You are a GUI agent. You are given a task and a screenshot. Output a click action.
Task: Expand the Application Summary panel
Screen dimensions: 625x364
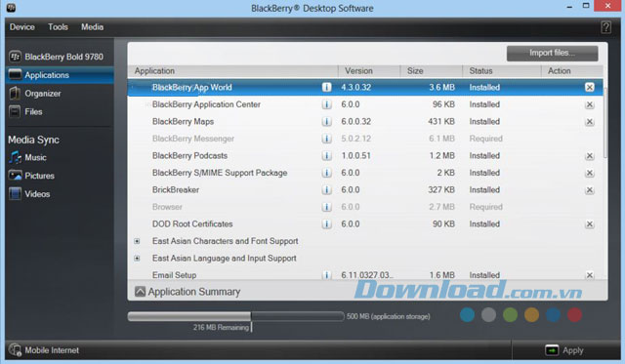pyautogui.click(x=140, y=292)
